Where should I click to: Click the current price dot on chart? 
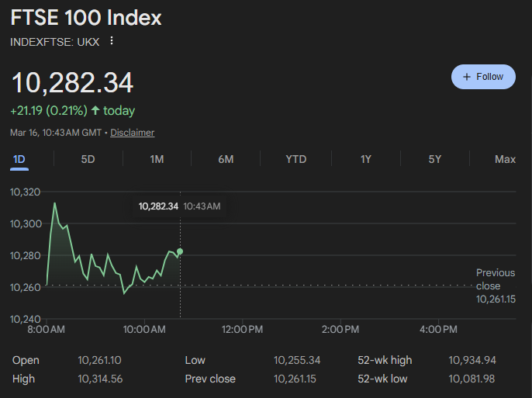(x=180, y=251)
